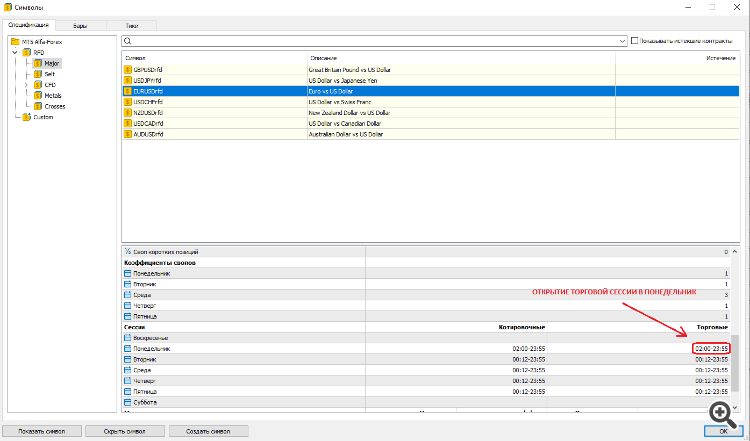Click the Торговые sessions column heading
The image size is (750, 441).
pos(713,327)
